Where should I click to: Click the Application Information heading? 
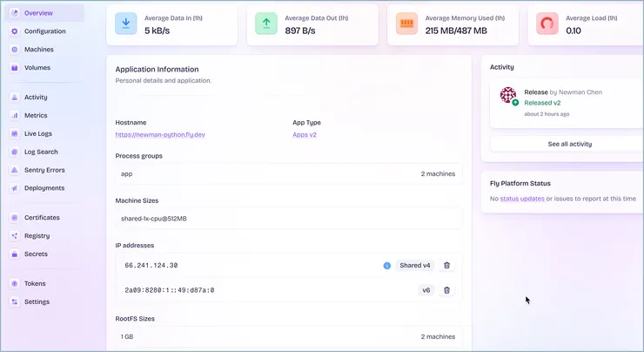point(157,70)
